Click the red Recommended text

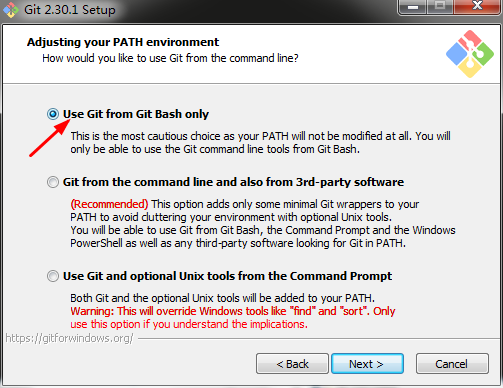[109, 204]
